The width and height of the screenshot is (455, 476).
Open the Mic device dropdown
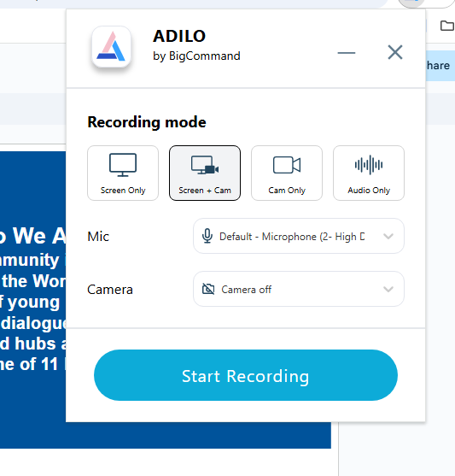299,236
